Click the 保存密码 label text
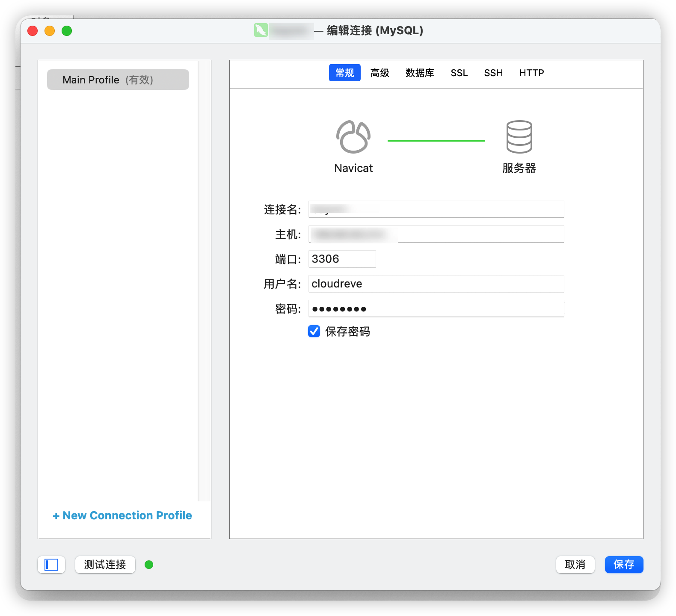Viewport: 676px width, 616px height. [x=347, y=332]
